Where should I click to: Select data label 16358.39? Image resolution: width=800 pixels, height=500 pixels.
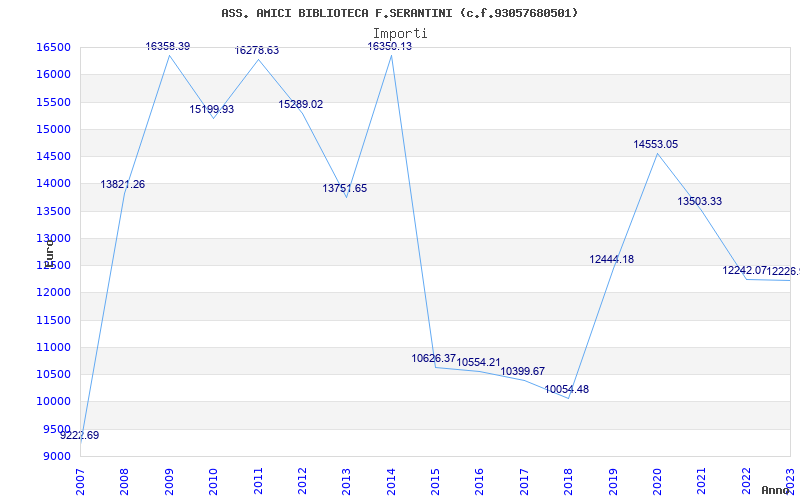coord(167,46)
